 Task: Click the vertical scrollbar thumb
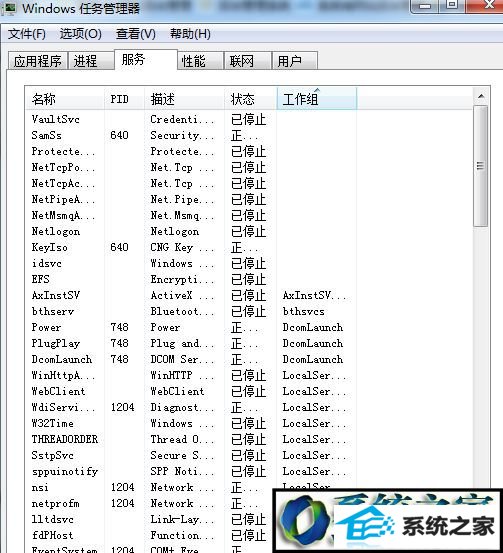point(481,166)
